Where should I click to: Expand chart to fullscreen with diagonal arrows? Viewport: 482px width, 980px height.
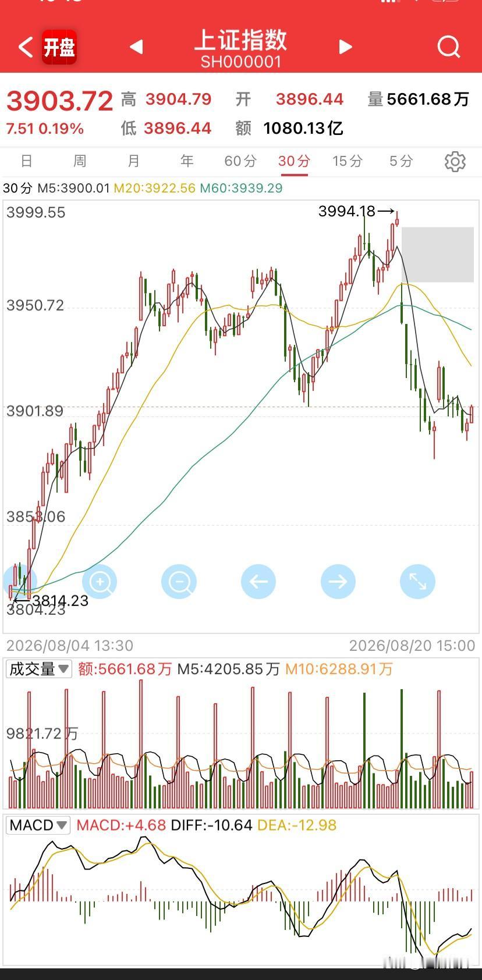point(418,582)
